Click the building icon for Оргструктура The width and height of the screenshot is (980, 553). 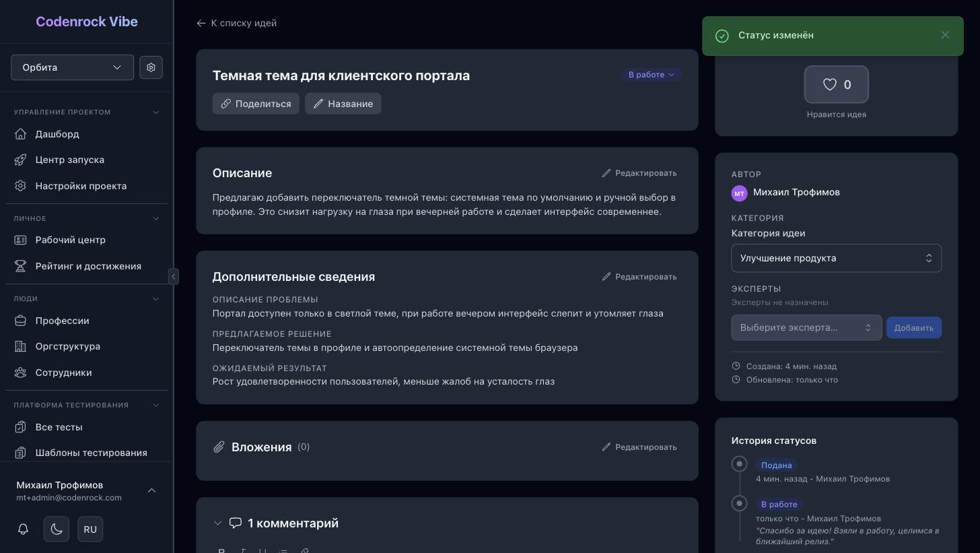(x=21, y=346)
